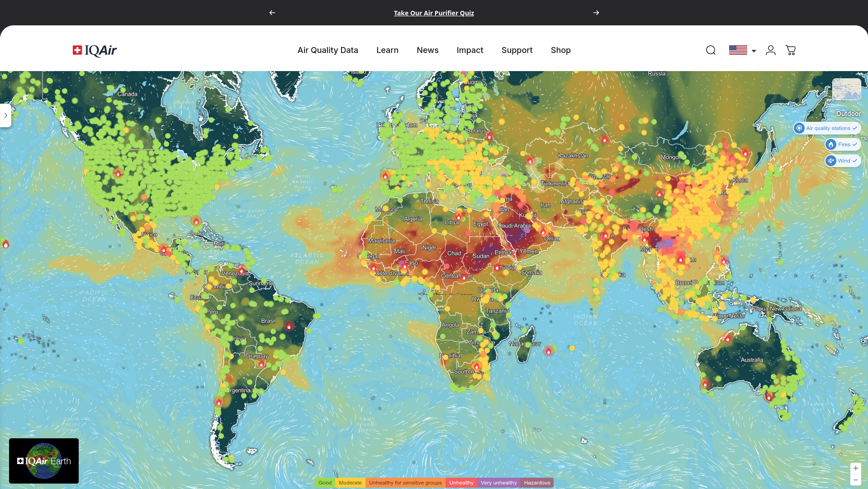Open the shopping cart

791,50
